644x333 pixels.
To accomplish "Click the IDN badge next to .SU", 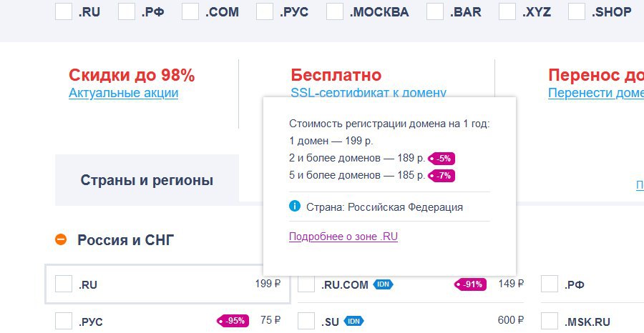I will pos(354,322).
